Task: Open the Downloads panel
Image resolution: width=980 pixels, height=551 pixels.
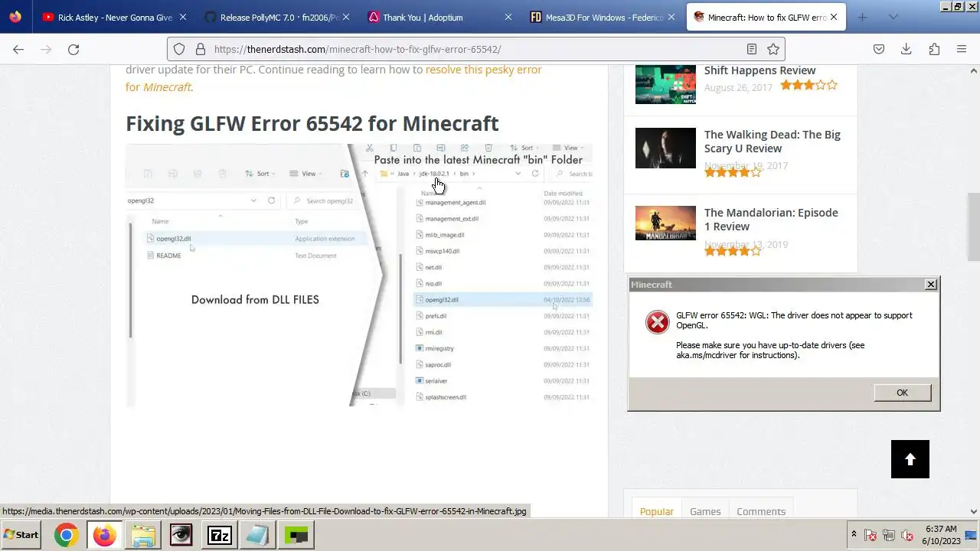Action: click(906, 49)
